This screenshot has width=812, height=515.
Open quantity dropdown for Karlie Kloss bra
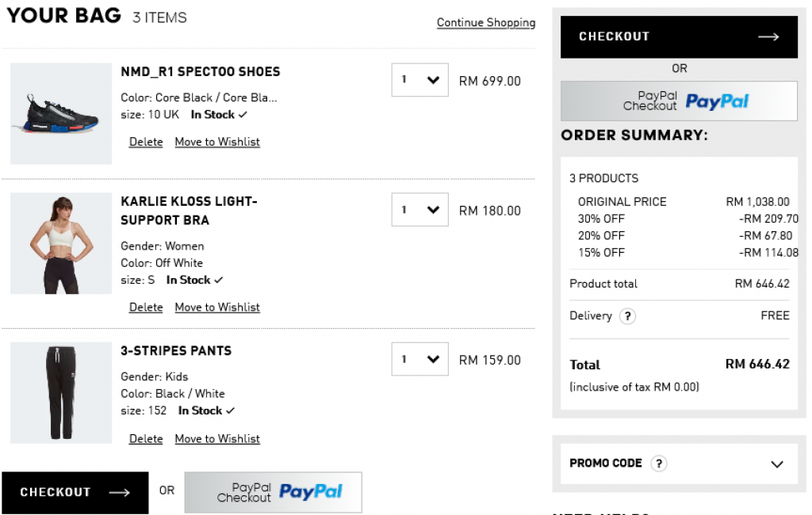tap(420, 210)
